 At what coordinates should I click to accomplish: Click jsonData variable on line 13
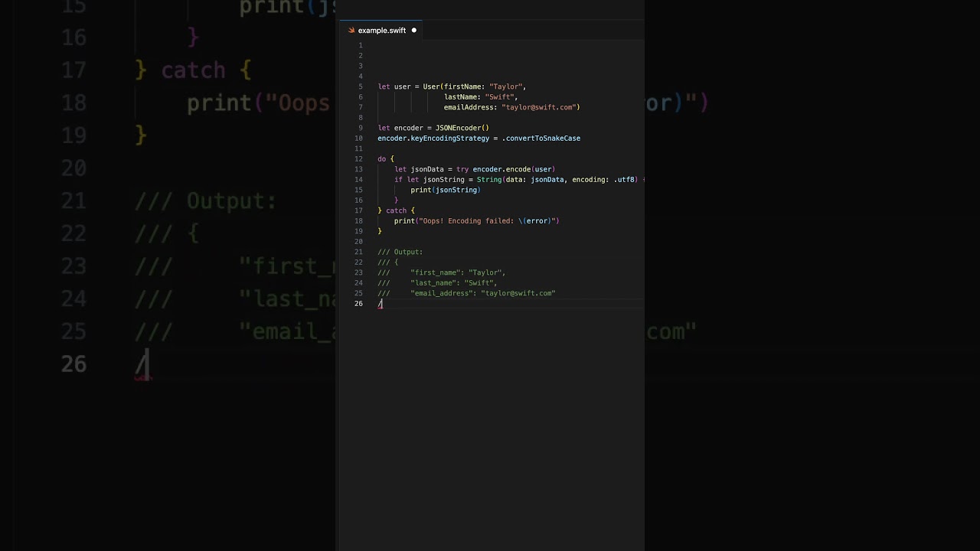(427, 169)
